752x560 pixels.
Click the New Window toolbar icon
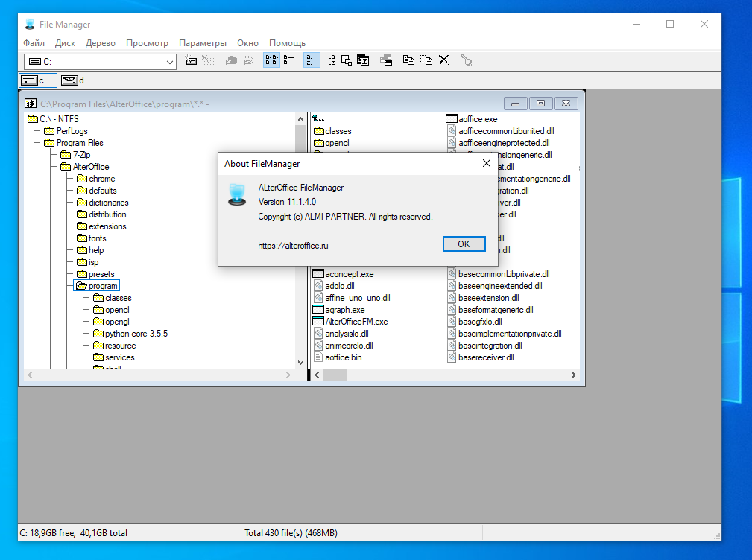pos(386,60)
